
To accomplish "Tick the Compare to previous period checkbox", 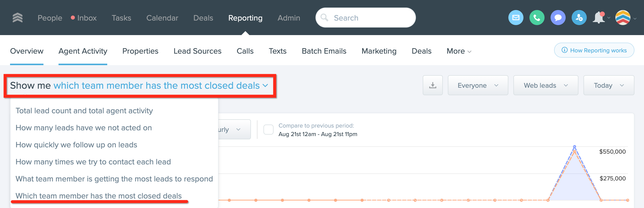I will pos(268,130).
